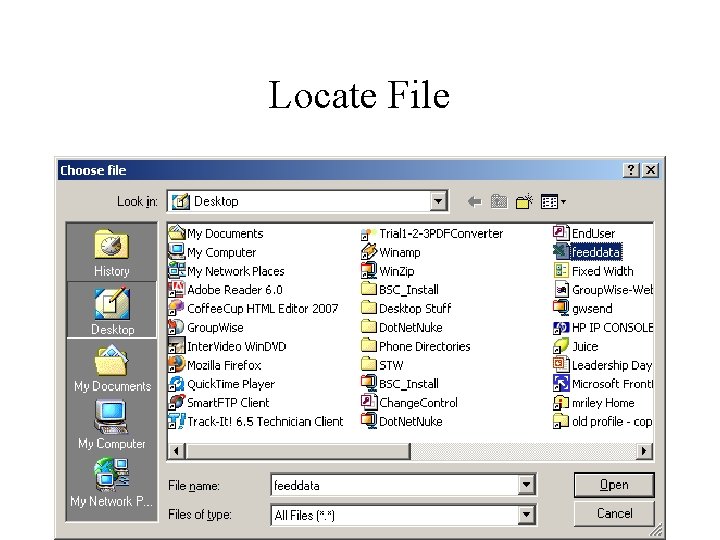The width and height of the screenshot is (720, 540).
Task: Select My Documents in the places bar
Action: point(112,368)
